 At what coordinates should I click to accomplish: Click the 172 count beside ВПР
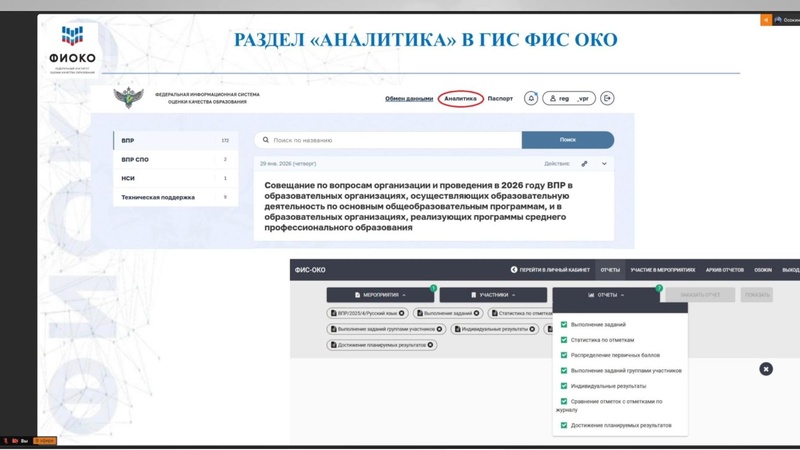(x=225, y=140)
